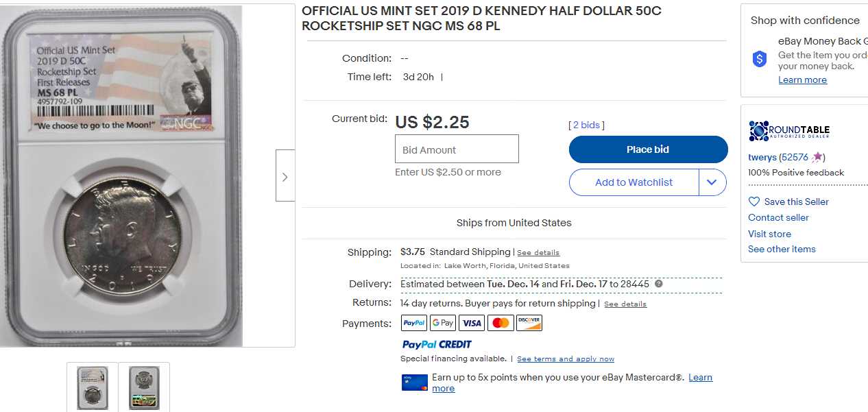
Task: Select the second coin reverse thumbnail
Action: (144, 387)
